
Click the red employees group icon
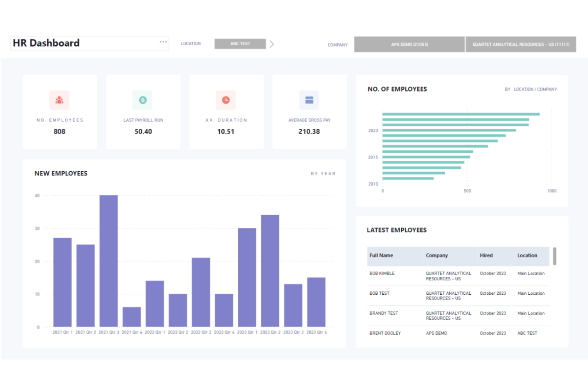coord(59,100)
